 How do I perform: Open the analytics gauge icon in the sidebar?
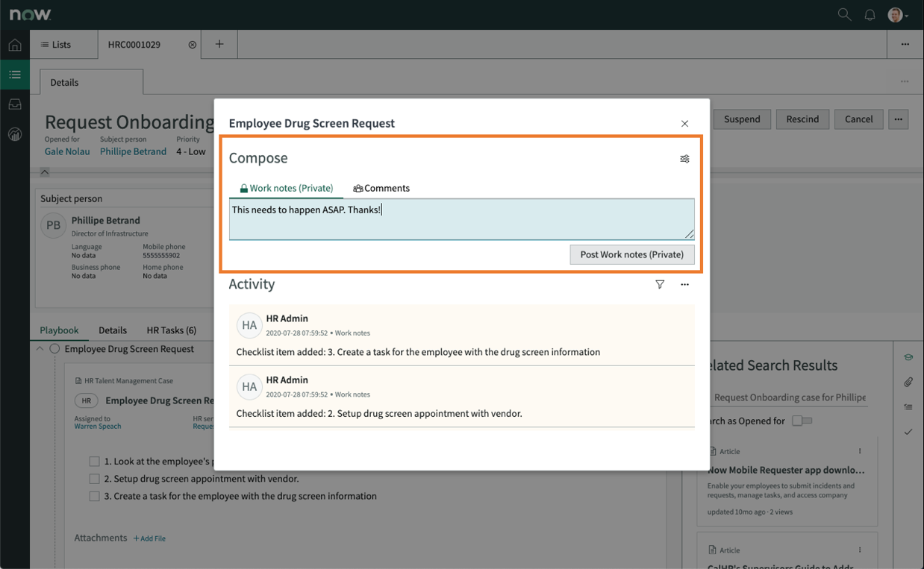tap(15, 134)
